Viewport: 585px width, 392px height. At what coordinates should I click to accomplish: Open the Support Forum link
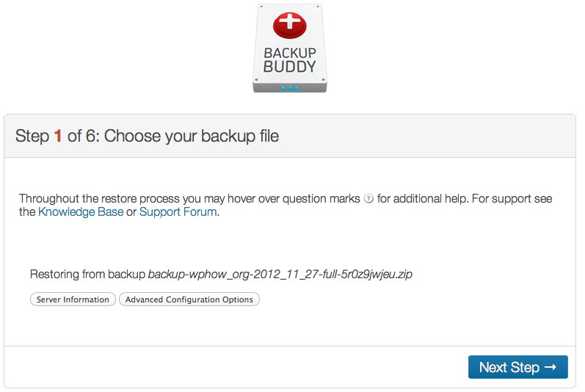tap(178, 212)
